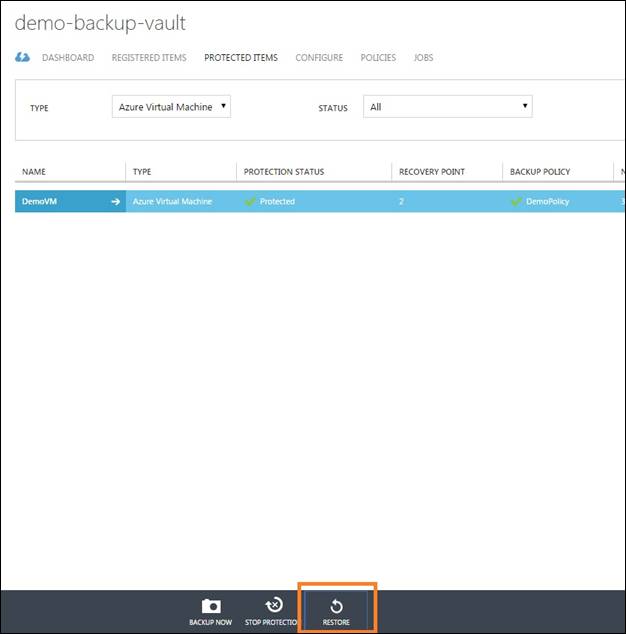Click the Protected status text
This screenshot has width=626, height=634.
[277, 201]
